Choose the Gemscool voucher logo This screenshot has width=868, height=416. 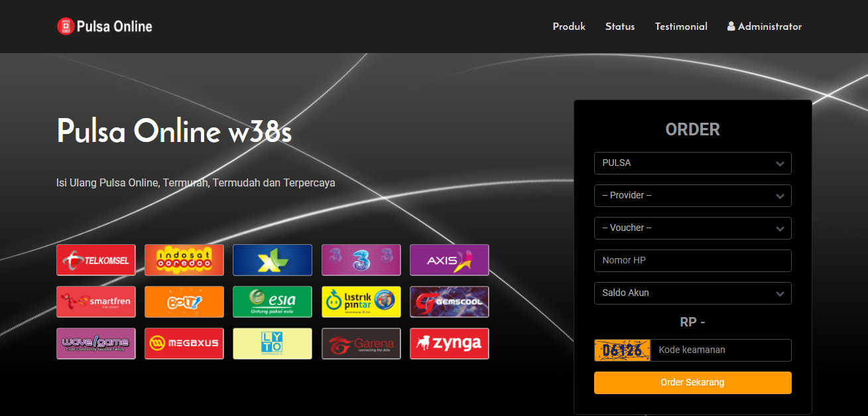coord(450,302)
